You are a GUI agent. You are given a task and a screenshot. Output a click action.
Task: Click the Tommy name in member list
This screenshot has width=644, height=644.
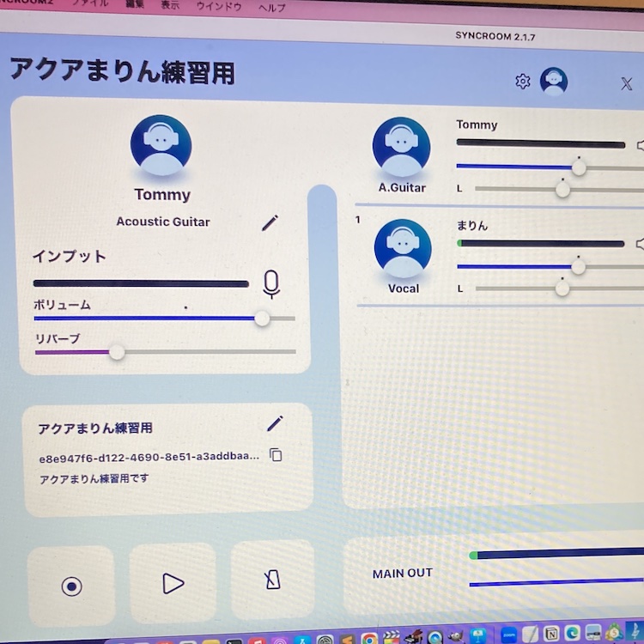(477, 125)
